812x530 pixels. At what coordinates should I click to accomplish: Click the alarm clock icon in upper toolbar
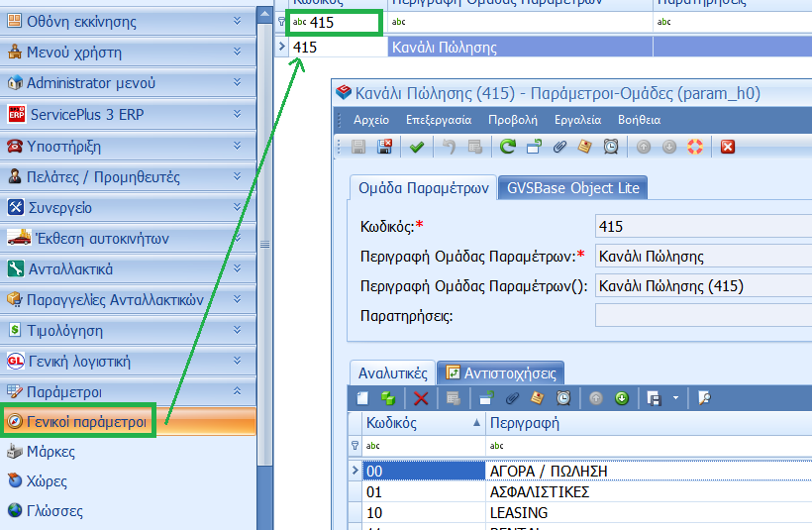pyautogui.click(x=611, y=147)
